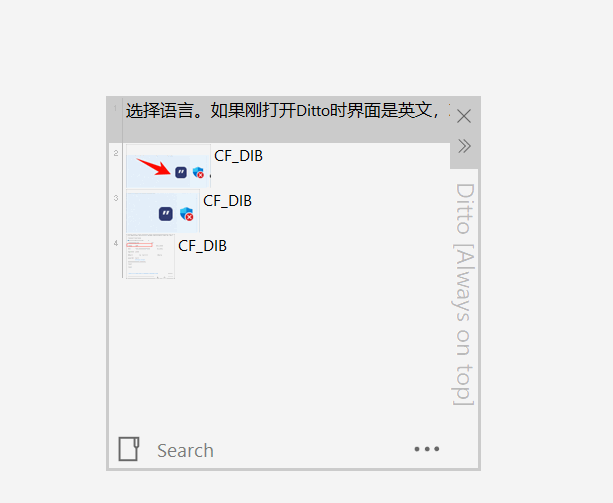The width and height of the screenshot is (613, 503).
Task: Click the red arrow in clip 2 thumbnail
Action: pos(154,166)
